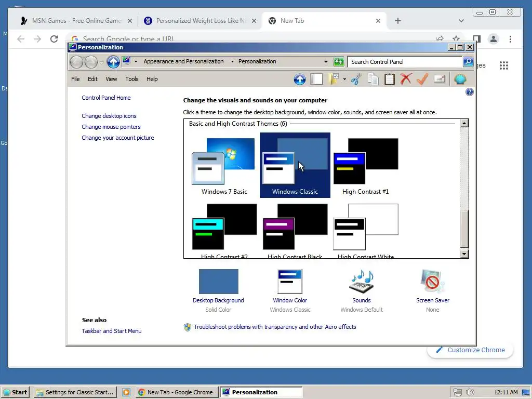Select the Windows 7 Basic theme

click(224, 165)
